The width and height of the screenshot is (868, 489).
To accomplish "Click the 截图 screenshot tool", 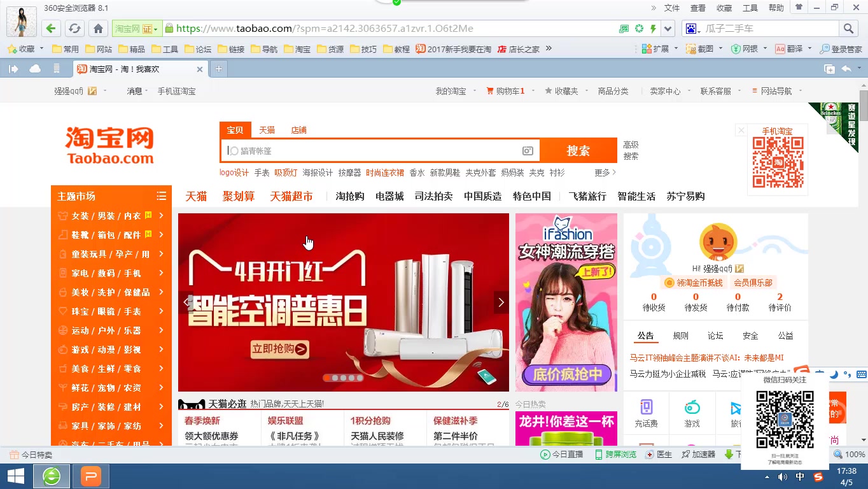I will 700,48.
